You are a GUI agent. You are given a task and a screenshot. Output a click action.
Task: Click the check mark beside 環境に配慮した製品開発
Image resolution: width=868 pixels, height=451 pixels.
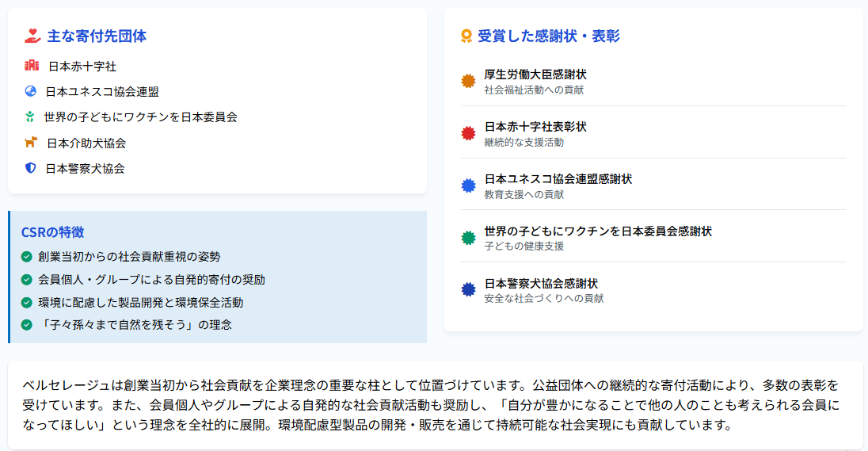pos(27,303)
